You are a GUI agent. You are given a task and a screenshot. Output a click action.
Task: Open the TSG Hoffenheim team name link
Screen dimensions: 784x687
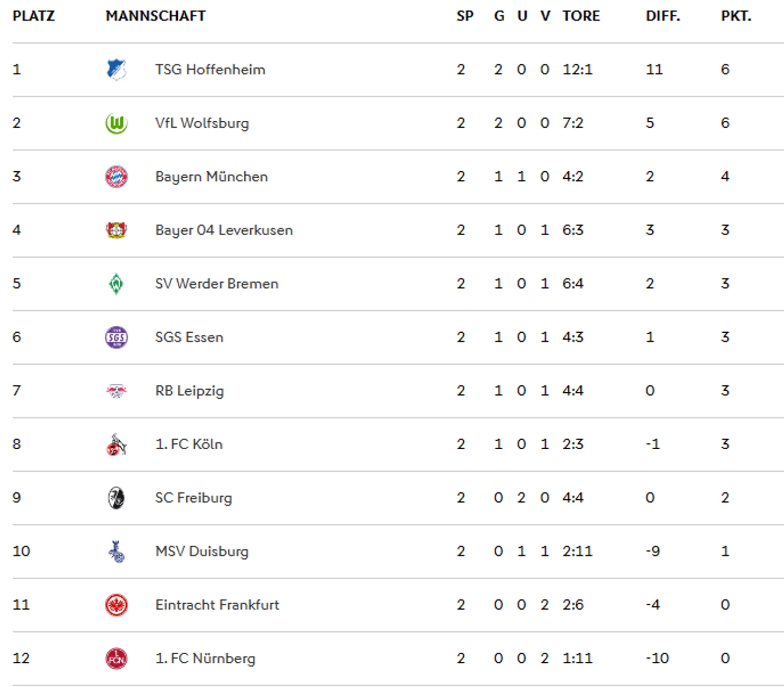click(210, 70)
